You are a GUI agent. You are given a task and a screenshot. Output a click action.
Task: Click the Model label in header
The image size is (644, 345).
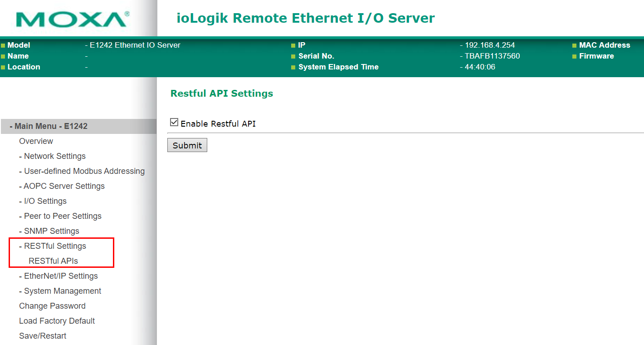click(19, 45)
